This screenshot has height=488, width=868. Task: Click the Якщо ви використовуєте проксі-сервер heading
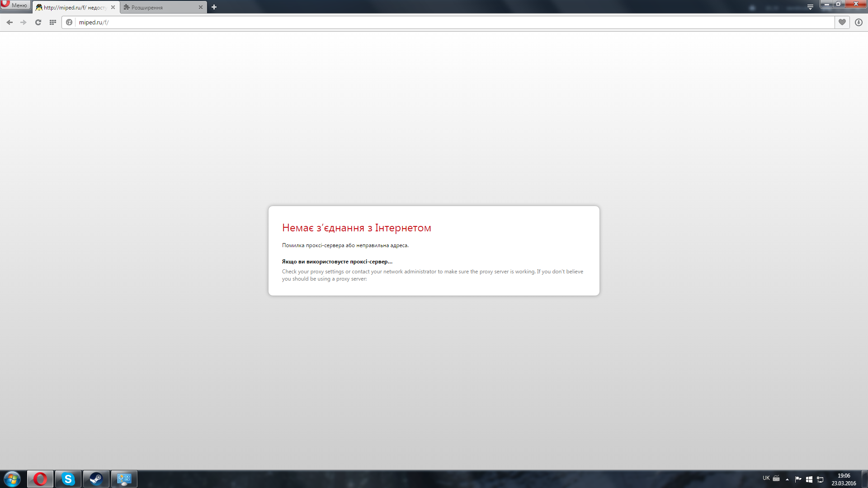[x=337, y=262]
